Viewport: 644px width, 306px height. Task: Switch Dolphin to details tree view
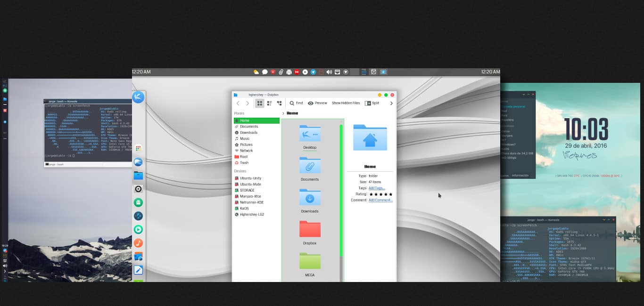point(279,103)
